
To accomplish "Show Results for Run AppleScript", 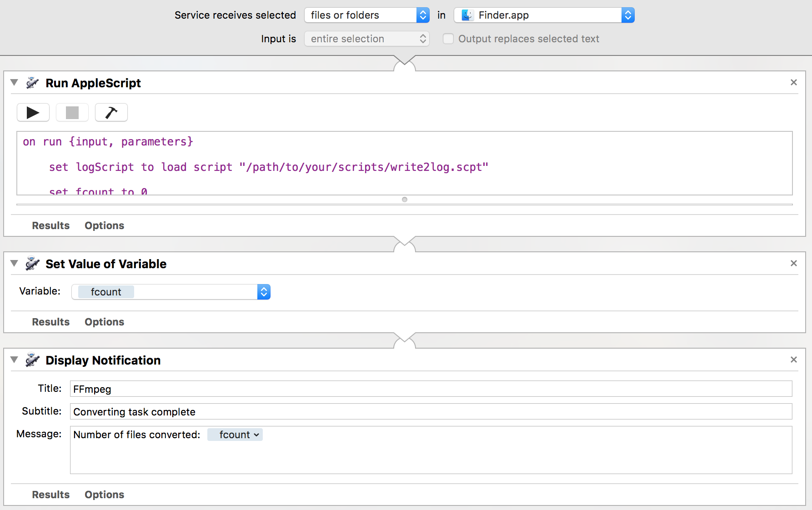I will coord(51,225).
